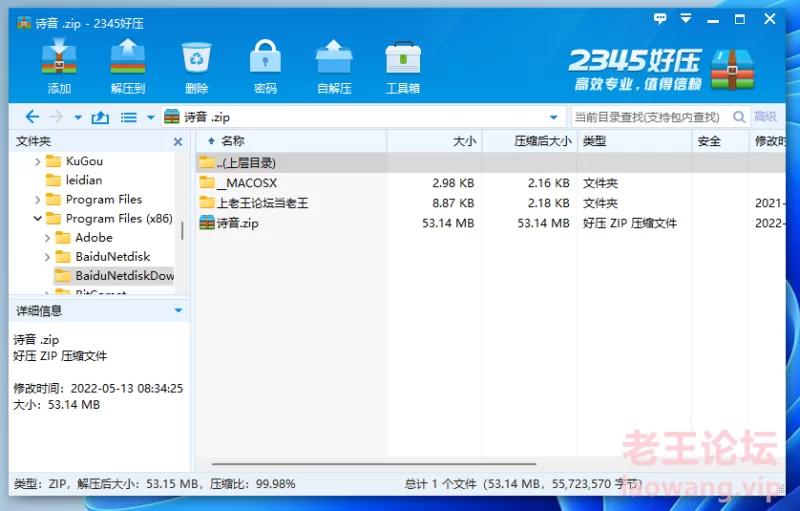Screen dimensions: 800x511
Task: Open the title bar main menu triangle
Action: tap(686, 18)
